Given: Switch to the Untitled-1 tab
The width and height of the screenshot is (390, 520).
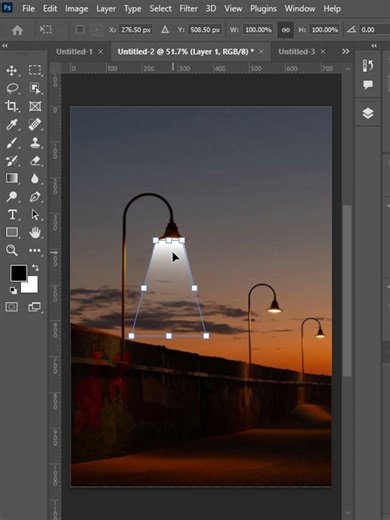Looking at the screenshot, I should coord(74,52).
